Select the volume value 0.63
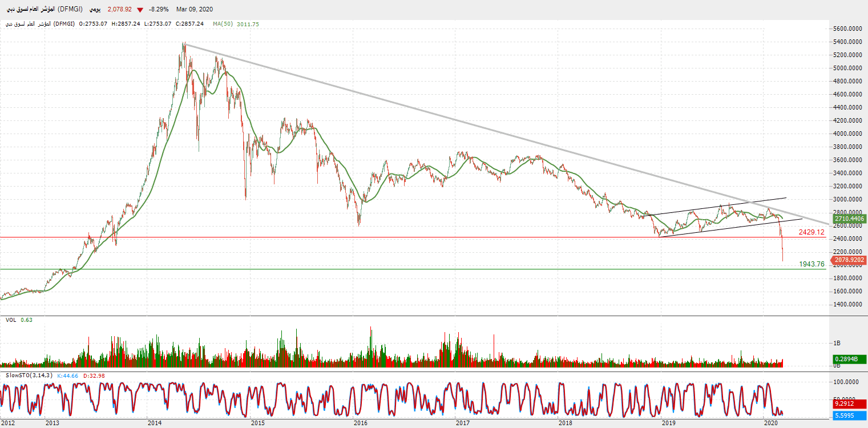The image size is (868, 428). tap(26, 320)
